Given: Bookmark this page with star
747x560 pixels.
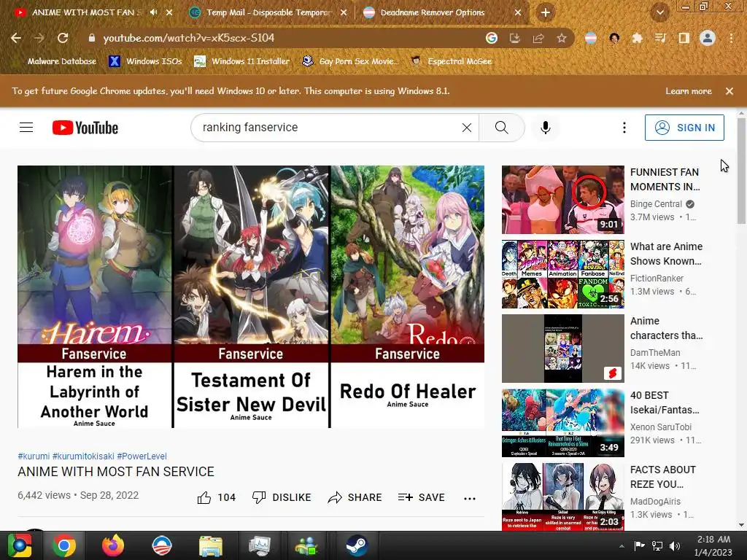Looking at the screenshot, I should [x=562, y=38].
